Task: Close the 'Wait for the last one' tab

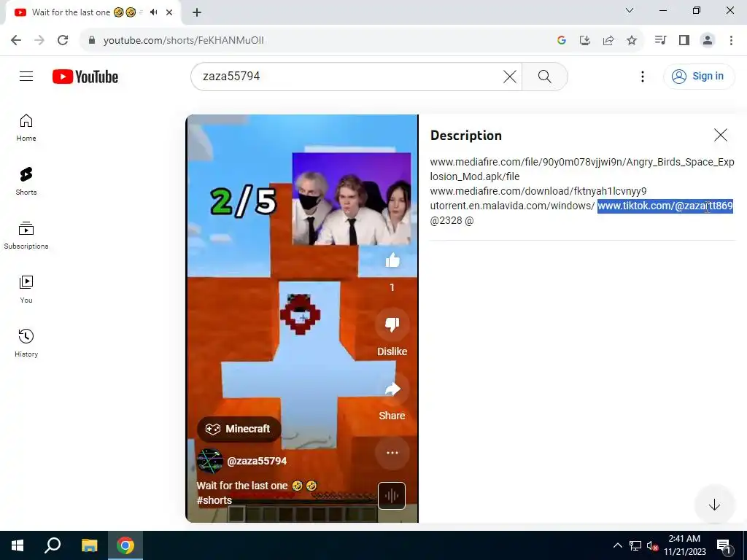Action: click(x=169, y=12)
